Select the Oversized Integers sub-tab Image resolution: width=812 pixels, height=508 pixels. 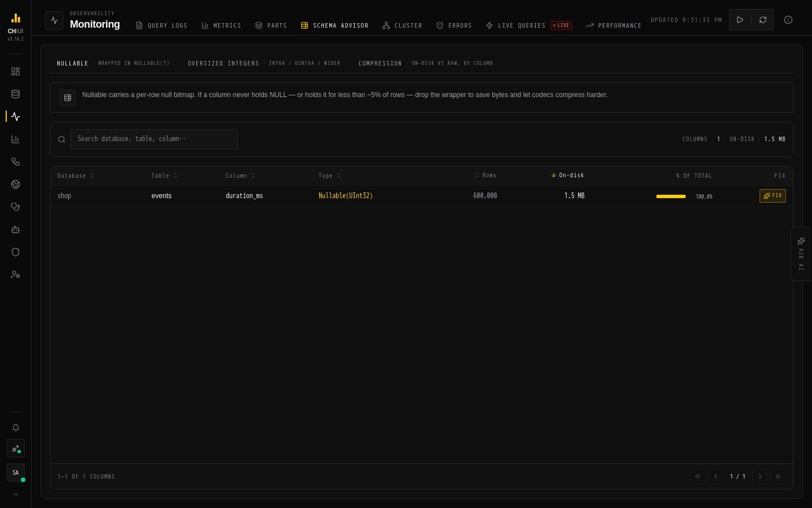(x=264, y=63)
